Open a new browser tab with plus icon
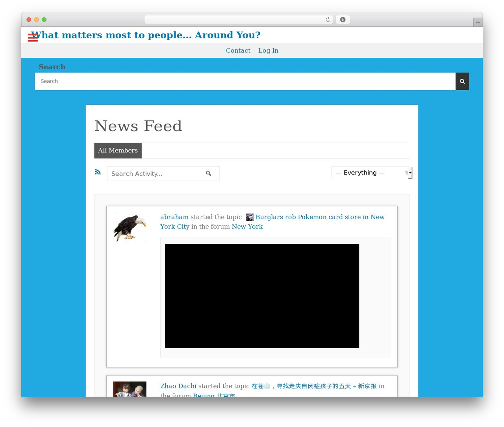This screenshot has width=504, height=427. [478, 22]
